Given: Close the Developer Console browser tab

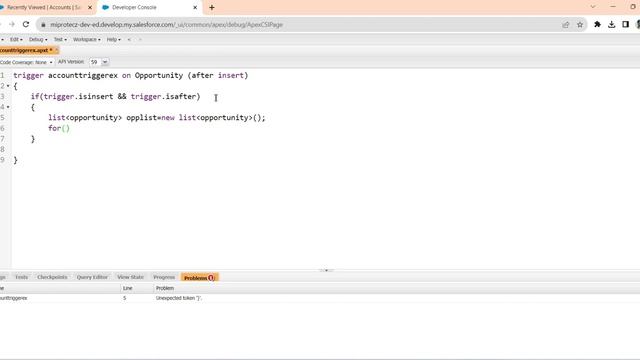Looking at the screenshot, I should click(195, 7).
